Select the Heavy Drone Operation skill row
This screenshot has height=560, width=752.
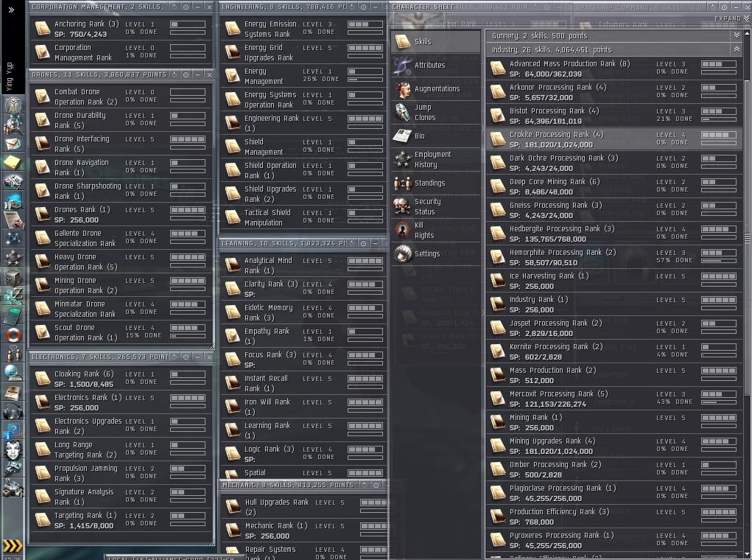tap(120, 262)
